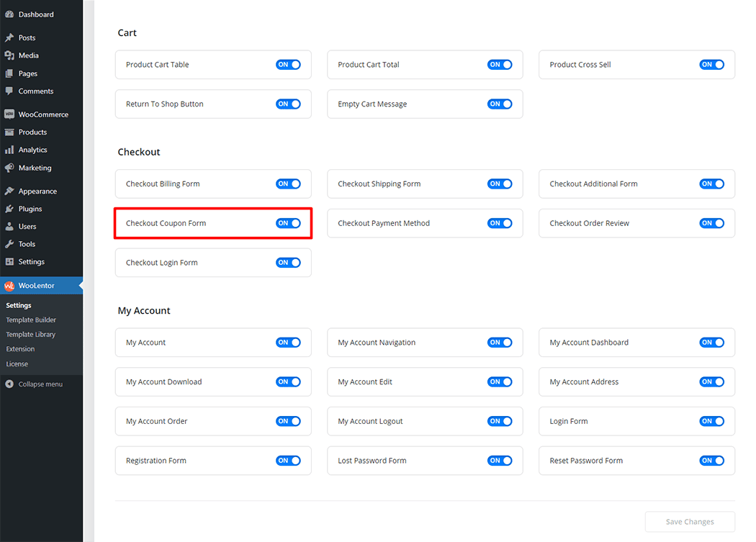Click the WooCommerce logo icon

[x=9, y=114]
